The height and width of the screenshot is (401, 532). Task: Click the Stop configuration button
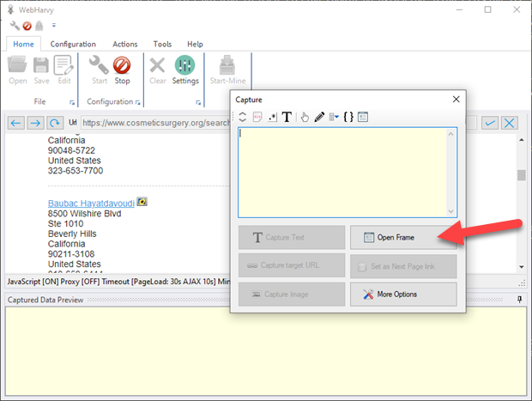122,70
